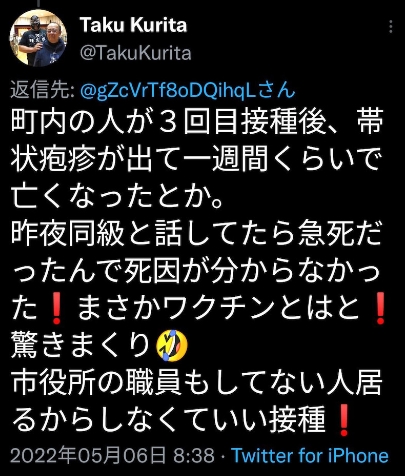Click the line starting 昨夜同級と話してたら
Image resolution: width=405 pixels, height=476 pixels.
point(197,234)
